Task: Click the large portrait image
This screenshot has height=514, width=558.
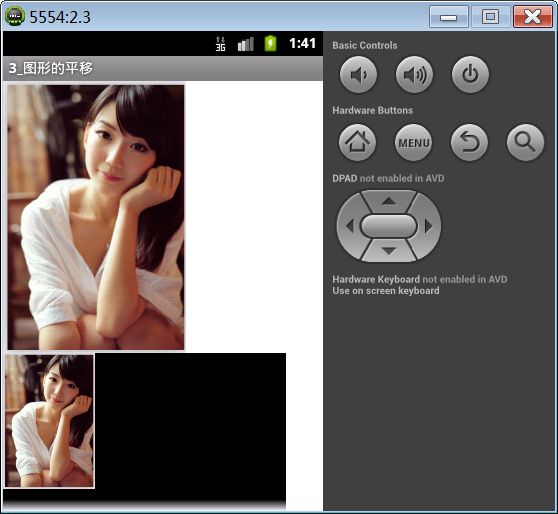Action: 96,217
